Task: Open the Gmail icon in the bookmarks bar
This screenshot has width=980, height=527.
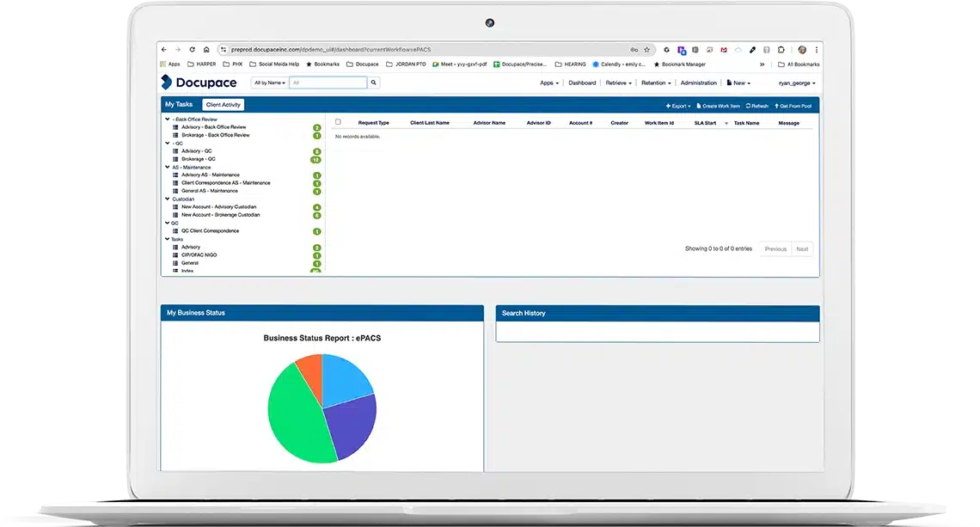Action: [x=723, y=50]
